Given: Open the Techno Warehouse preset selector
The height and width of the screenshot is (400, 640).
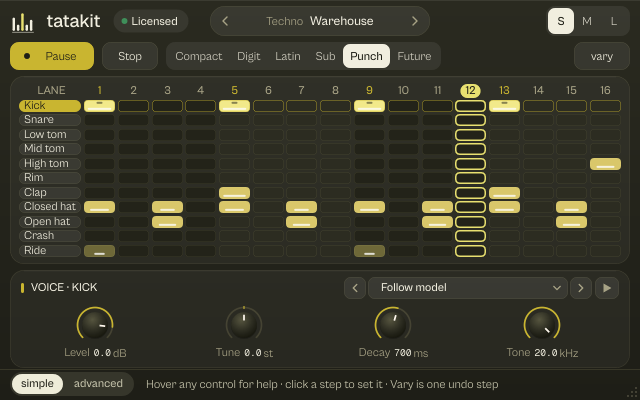Looking at the screenshot, I should click(320, 21).
